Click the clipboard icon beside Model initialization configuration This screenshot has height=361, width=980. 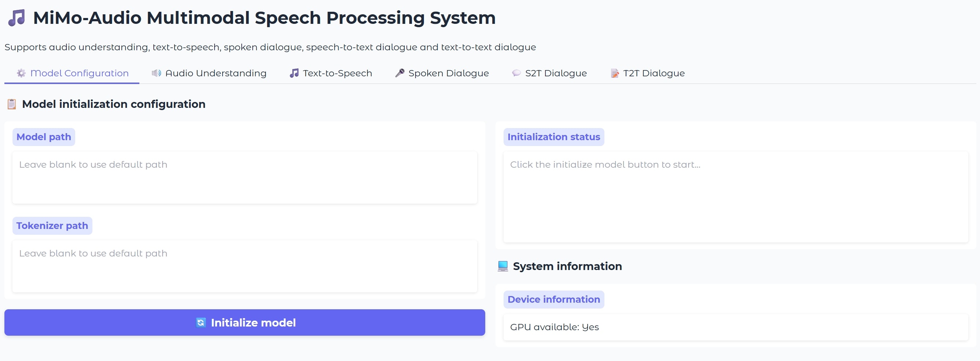tap(12, 104)
